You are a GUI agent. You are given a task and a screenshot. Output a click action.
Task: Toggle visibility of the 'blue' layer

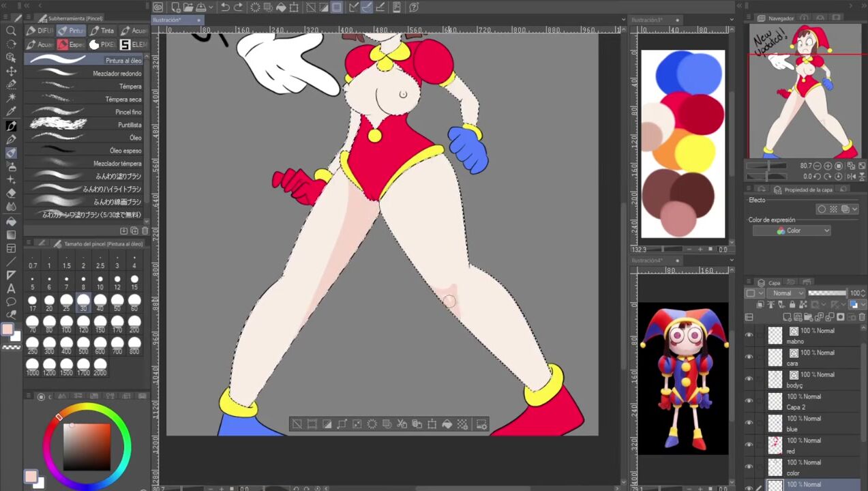point(749,423)
